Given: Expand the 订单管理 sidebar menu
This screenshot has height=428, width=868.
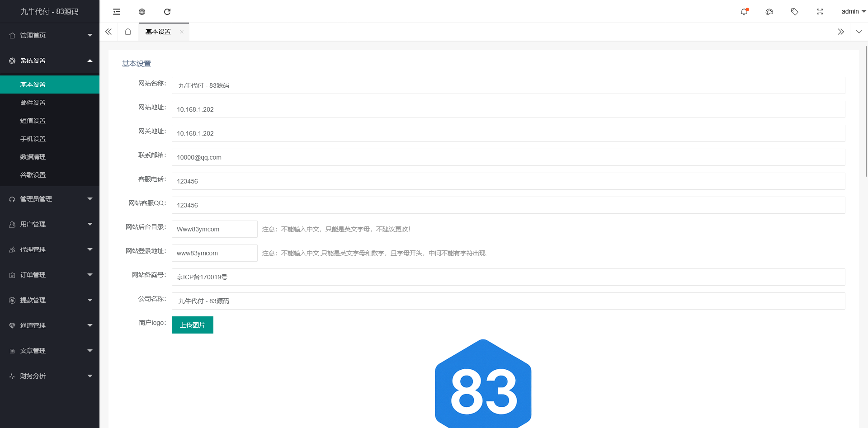Looking at the screenshot, I should [x=50, y=275].
